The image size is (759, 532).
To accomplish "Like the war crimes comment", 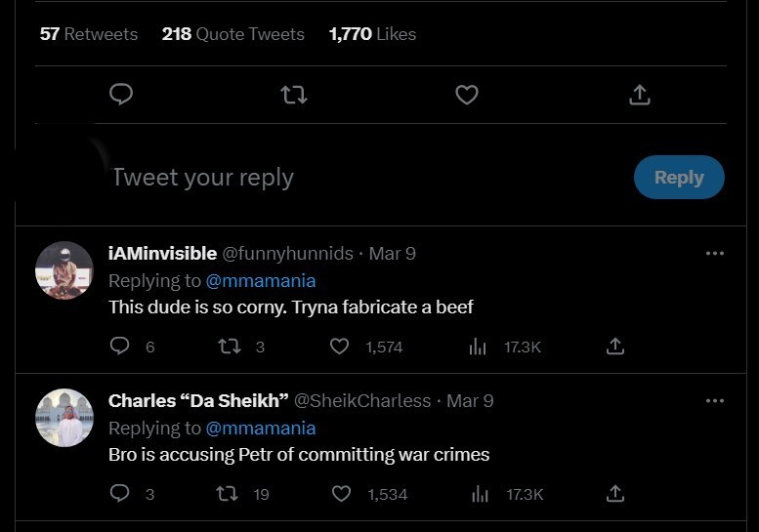I will point(341,494).
